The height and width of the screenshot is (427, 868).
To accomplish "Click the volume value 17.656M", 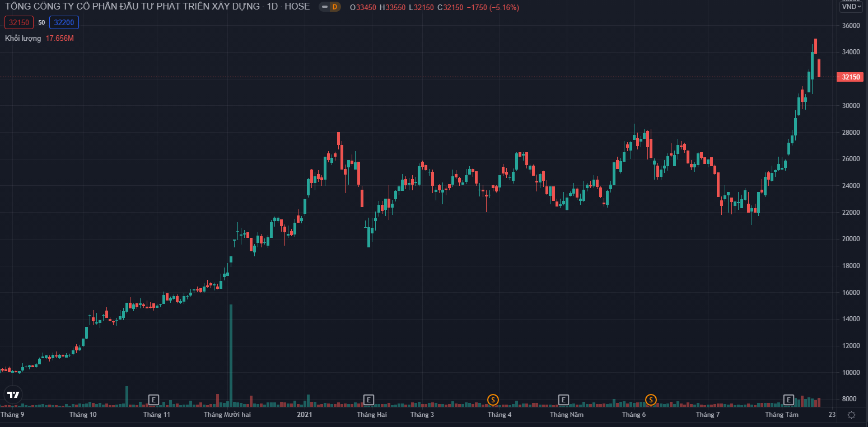I will (x=60, y=38).
